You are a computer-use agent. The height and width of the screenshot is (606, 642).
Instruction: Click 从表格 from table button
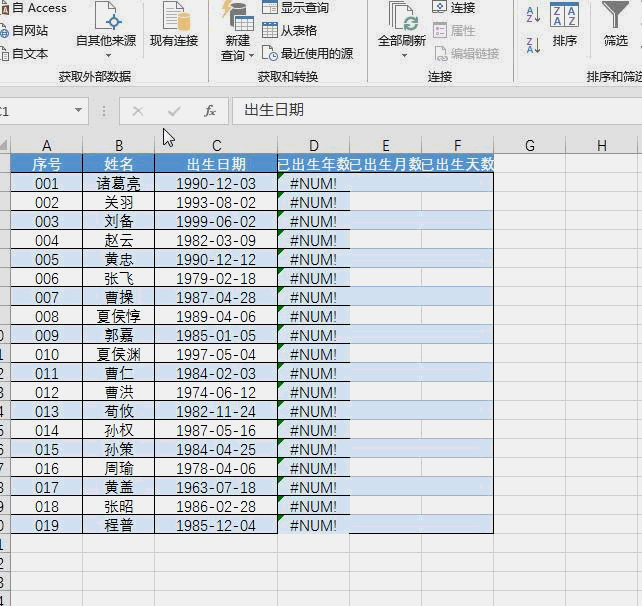290,30
